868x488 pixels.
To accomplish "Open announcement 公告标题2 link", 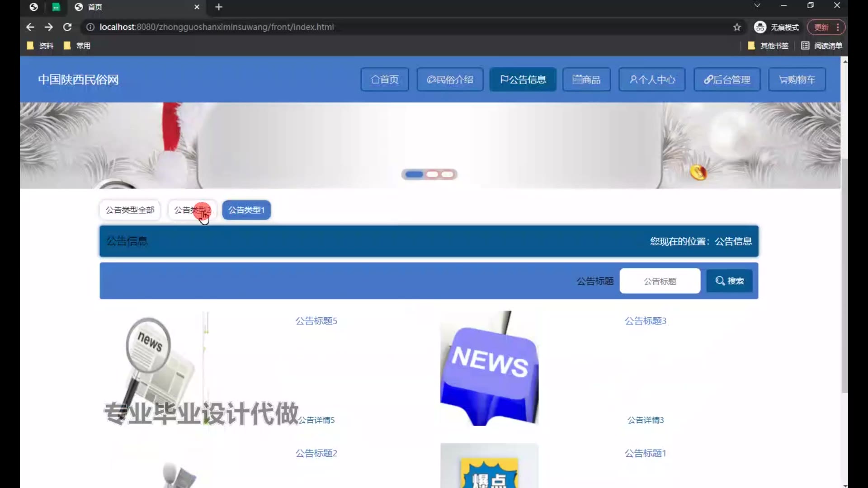I will pyautogui.click(x=316, y=453).
